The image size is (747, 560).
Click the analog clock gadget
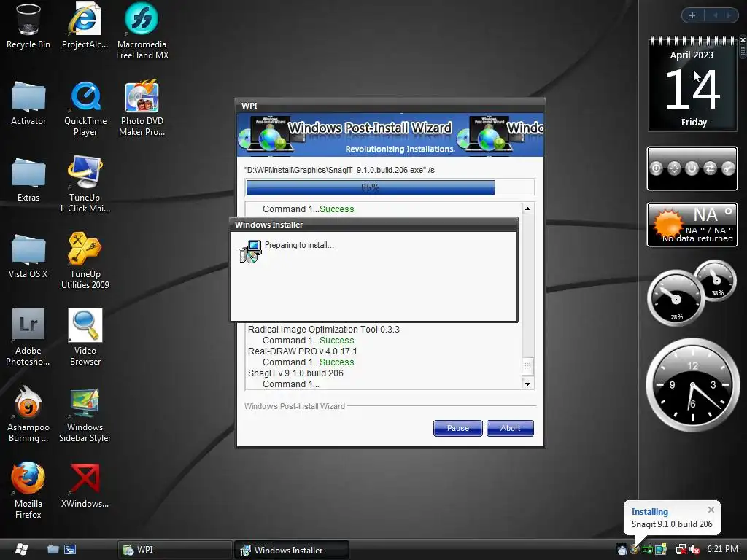[692, 385]
